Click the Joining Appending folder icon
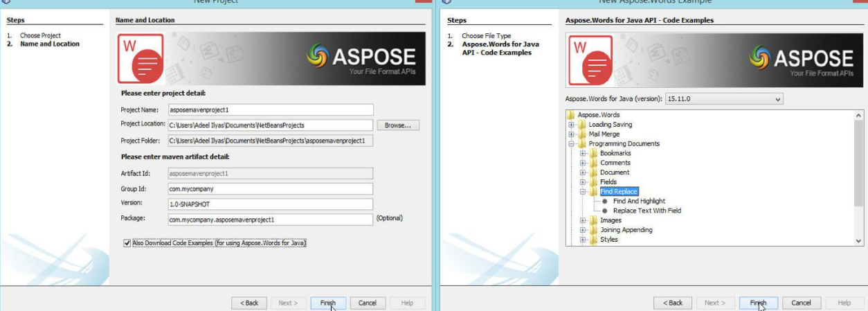The width and height of the screenshot is (868, 311). pyautogui.click(x=593, y=230)
